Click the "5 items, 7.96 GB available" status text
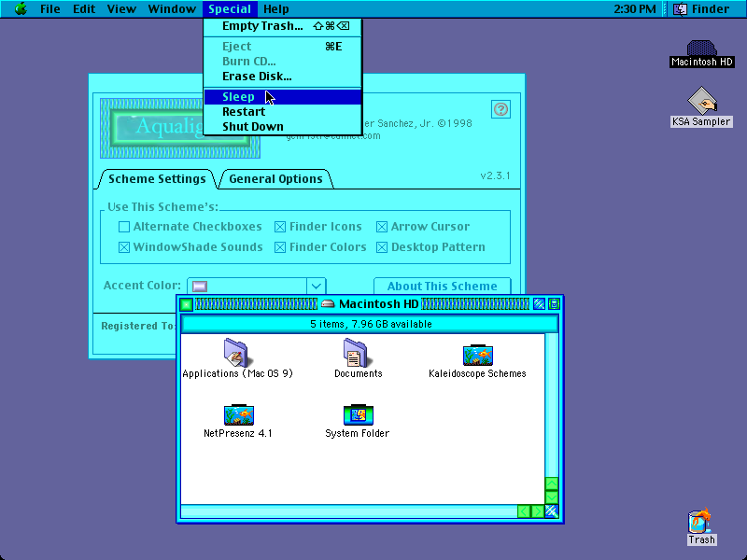This screenshot has height=560, width=747. click(x=371, y=324)
